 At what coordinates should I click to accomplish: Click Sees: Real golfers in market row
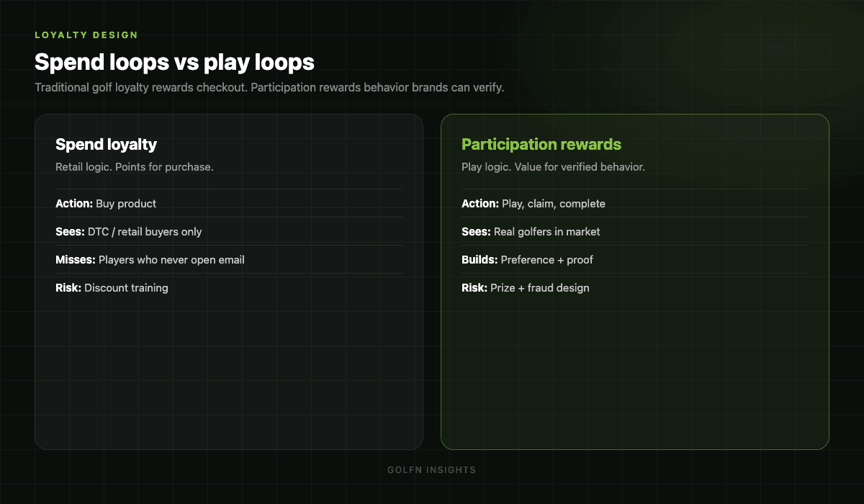pyautogui.click(x=635, y=231)
